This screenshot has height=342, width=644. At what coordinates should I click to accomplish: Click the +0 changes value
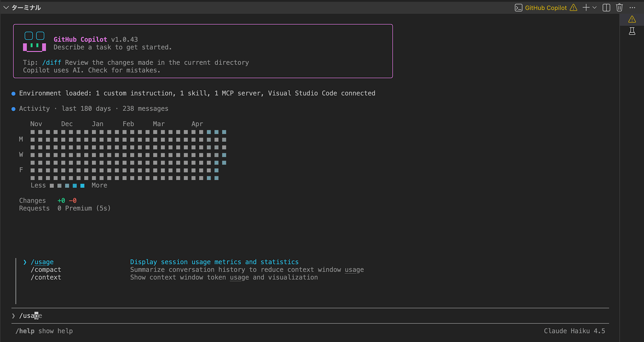pyautogui.click(x=61, y=200)
